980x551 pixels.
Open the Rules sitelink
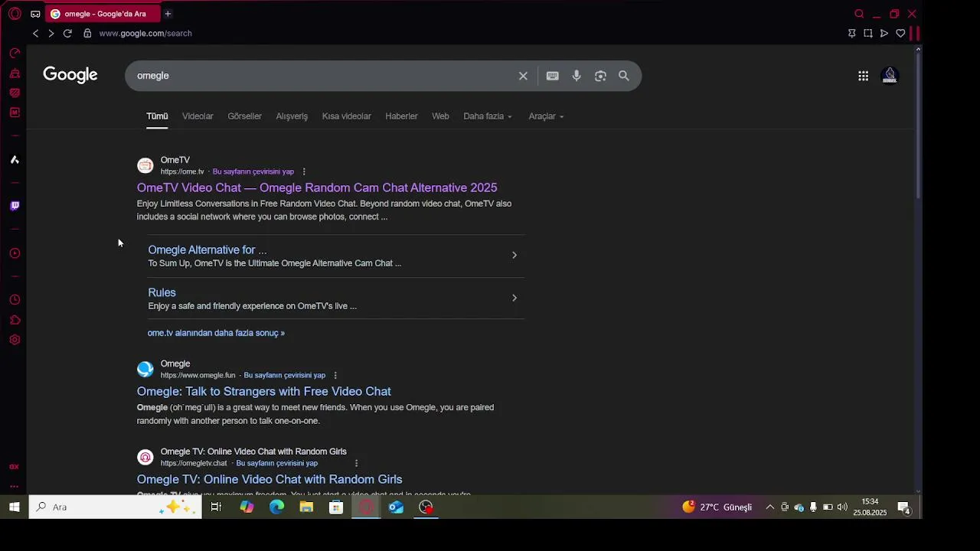coord(162,292)
